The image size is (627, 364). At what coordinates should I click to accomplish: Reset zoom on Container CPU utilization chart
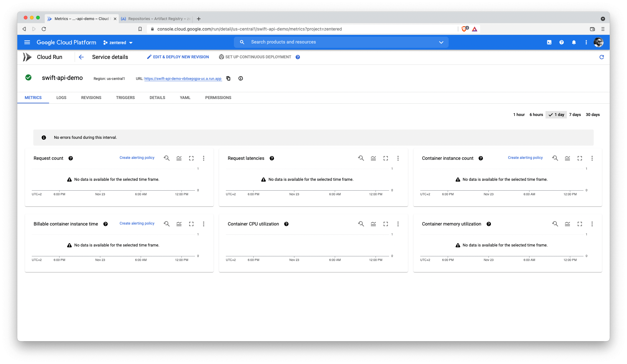point(361,224)
